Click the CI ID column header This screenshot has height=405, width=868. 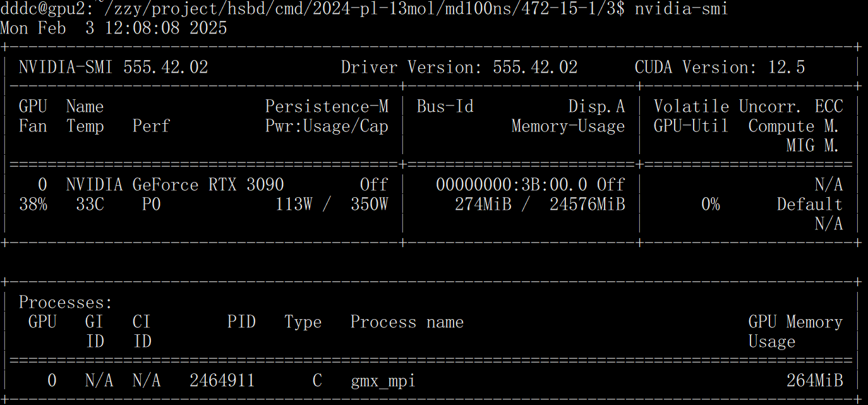142,332
